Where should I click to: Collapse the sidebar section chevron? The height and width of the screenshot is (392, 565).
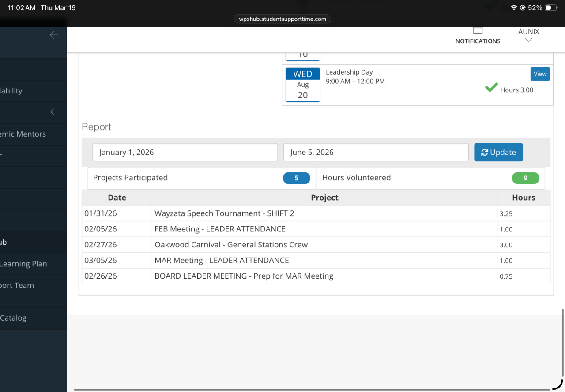[52, 112]
